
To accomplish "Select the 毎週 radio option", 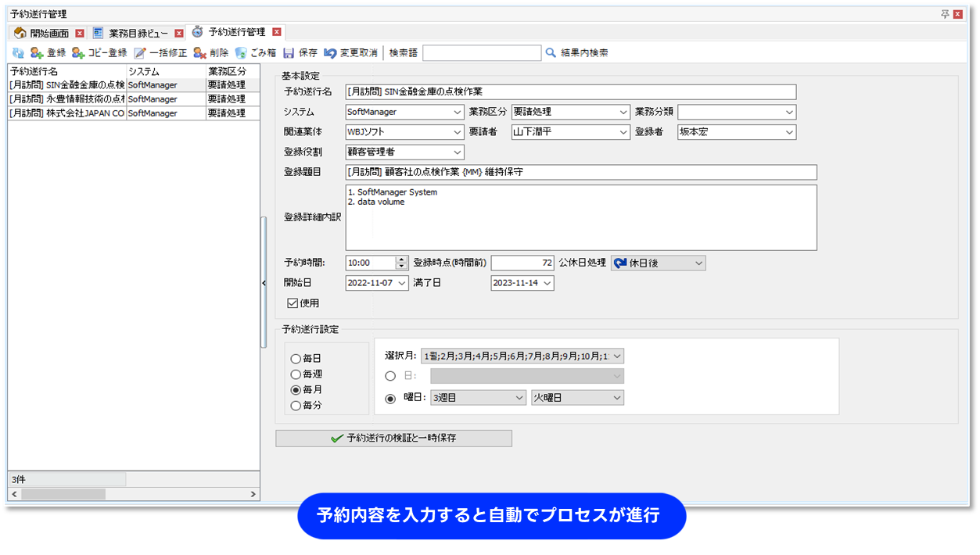I will pos(296,374).
